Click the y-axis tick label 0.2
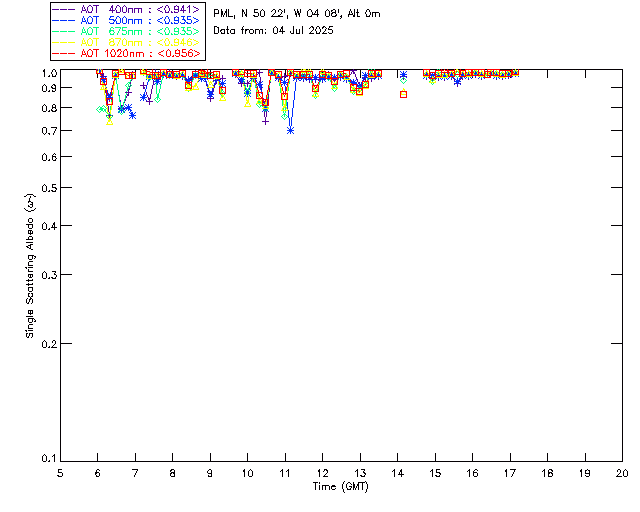 pyautogui.click(x=46, y=344)
